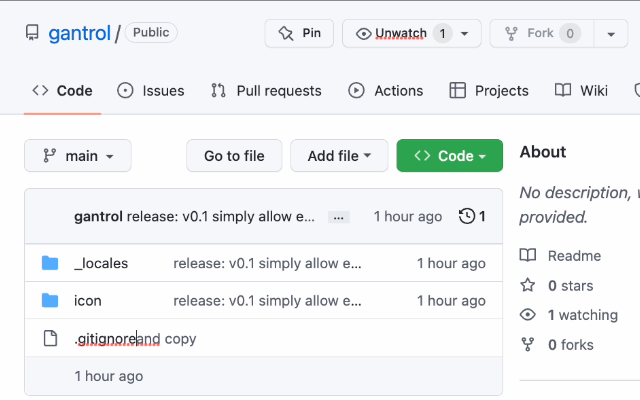Viewport: 640px width, 400px height.
Task: Click the Readme book icon
Action: click(528, 255)
